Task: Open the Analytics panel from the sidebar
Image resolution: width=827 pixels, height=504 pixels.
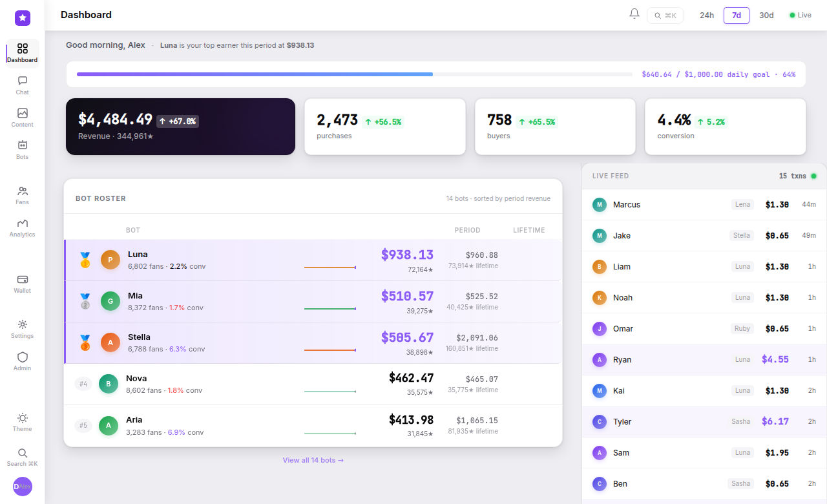Action: click(22, 227)
